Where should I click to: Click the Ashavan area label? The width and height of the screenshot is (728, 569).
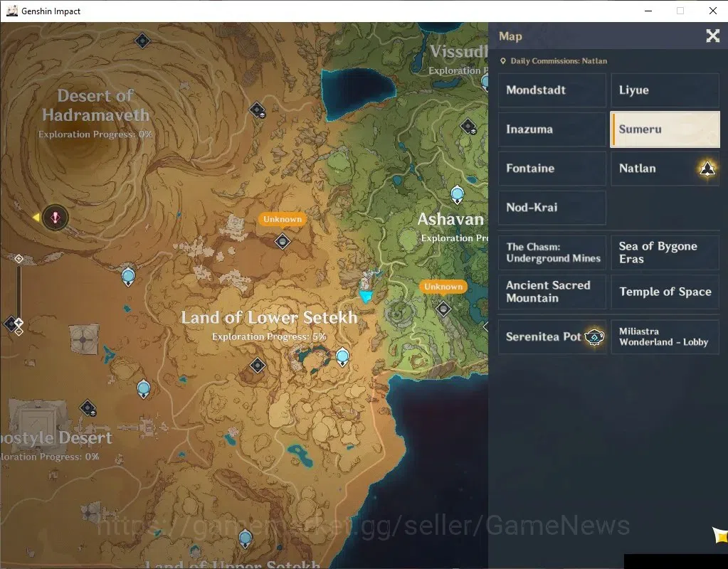click(450, 219)
